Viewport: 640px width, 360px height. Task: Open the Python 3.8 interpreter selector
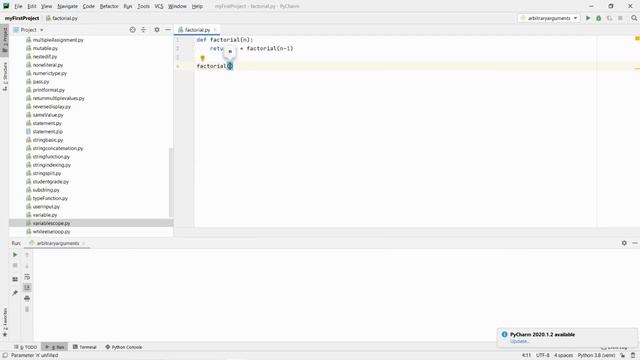596,356
